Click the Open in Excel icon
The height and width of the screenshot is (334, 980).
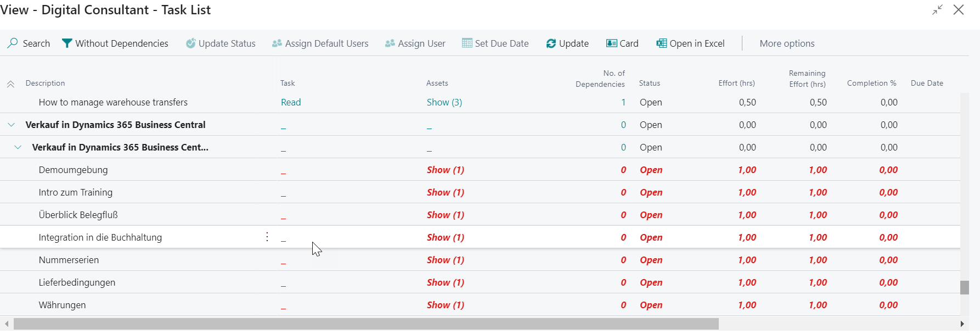click(x=662, y=43)
